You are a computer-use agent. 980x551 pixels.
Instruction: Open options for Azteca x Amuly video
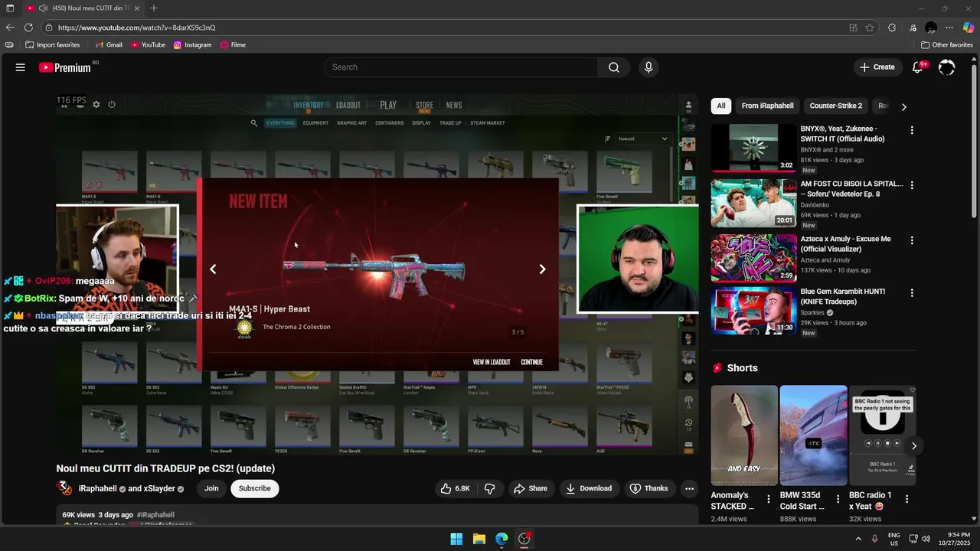[x=911, y=240]
